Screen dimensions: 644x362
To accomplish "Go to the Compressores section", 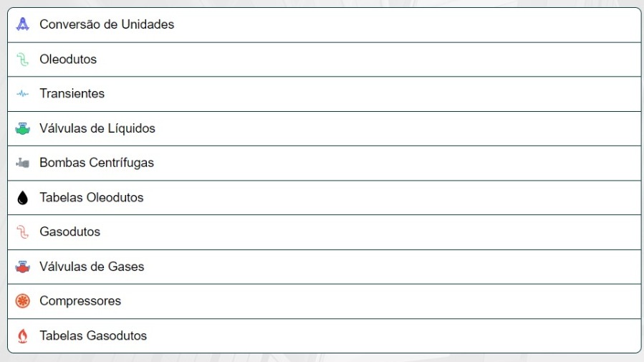I will (324, 301).
